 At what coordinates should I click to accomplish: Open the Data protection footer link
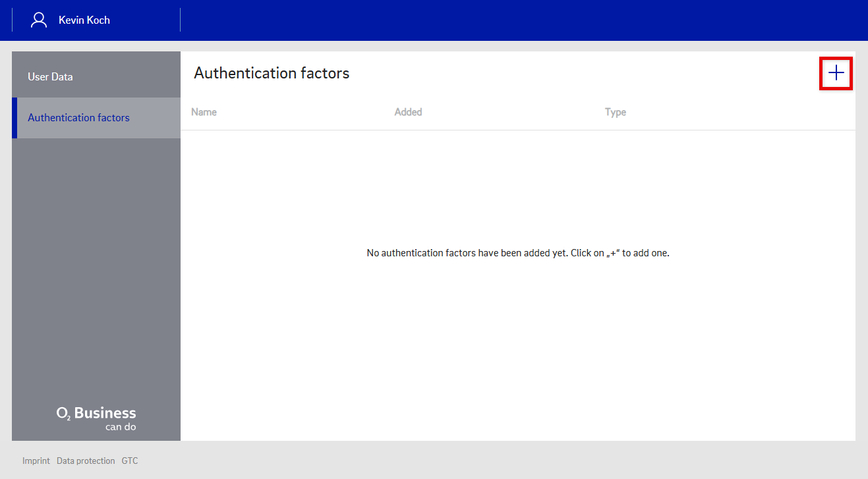[x=86, y=461]
